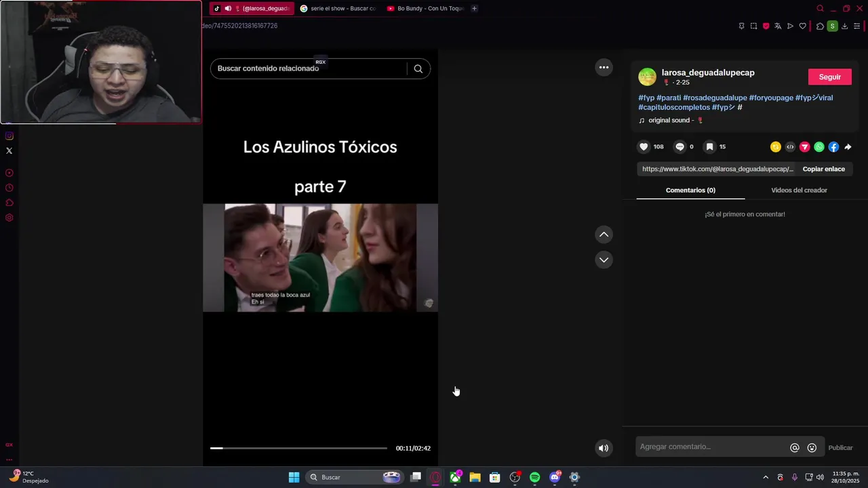
Task: Open Instagram in Opera sidebar
Action: [9, 136]
